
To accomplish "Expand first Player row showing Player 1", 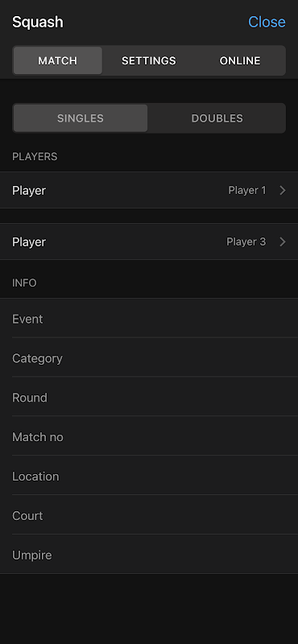I will [149, 190].
